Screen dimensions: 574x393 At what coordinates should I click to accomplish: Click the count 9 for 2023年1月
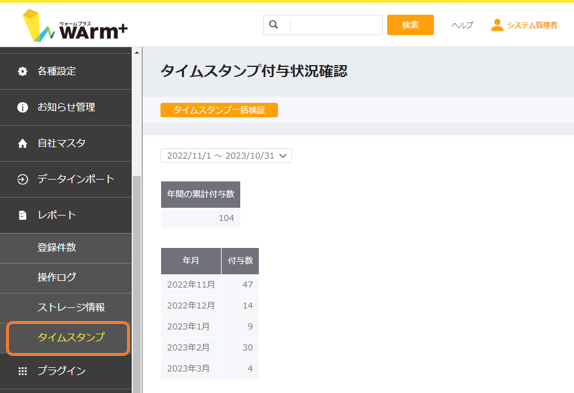pos(250,326)
